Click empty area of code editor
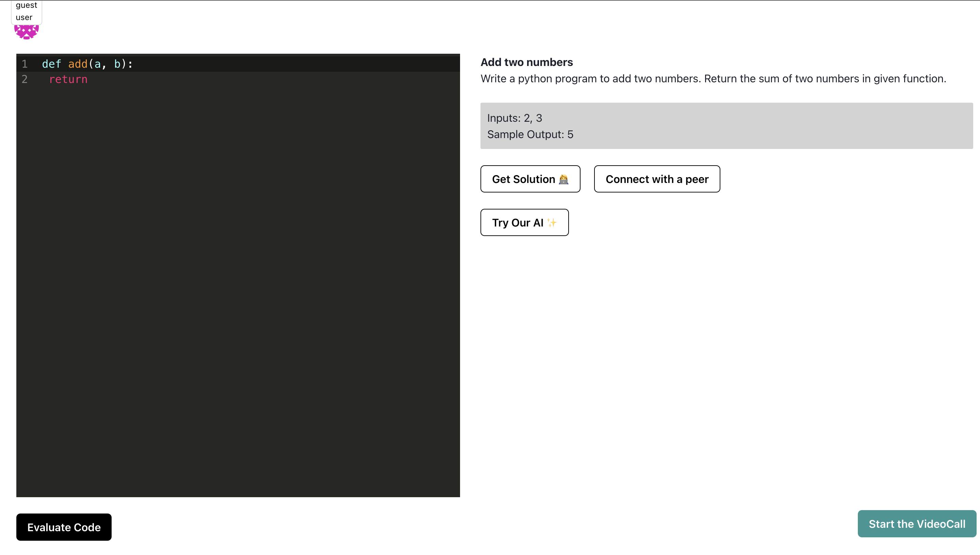 (238, 290)
